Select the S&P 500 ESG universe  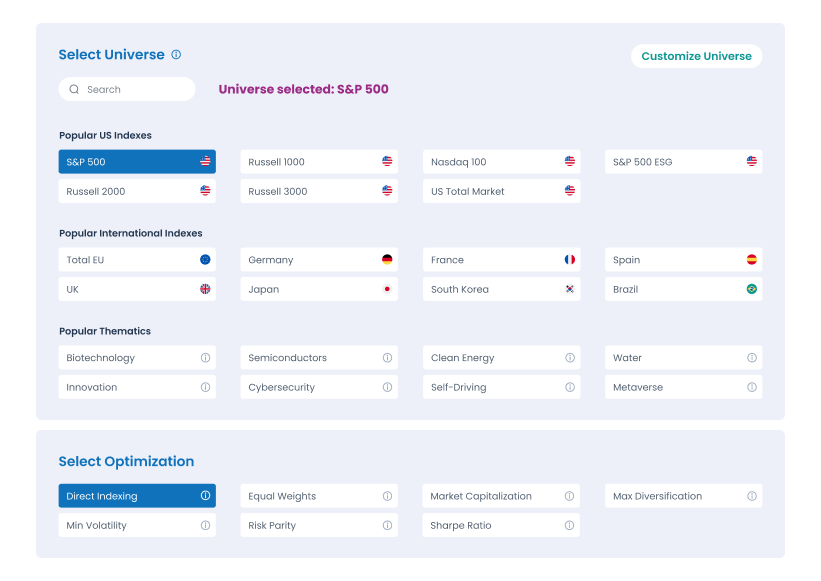pyautogui.click(x=683, y=162)
